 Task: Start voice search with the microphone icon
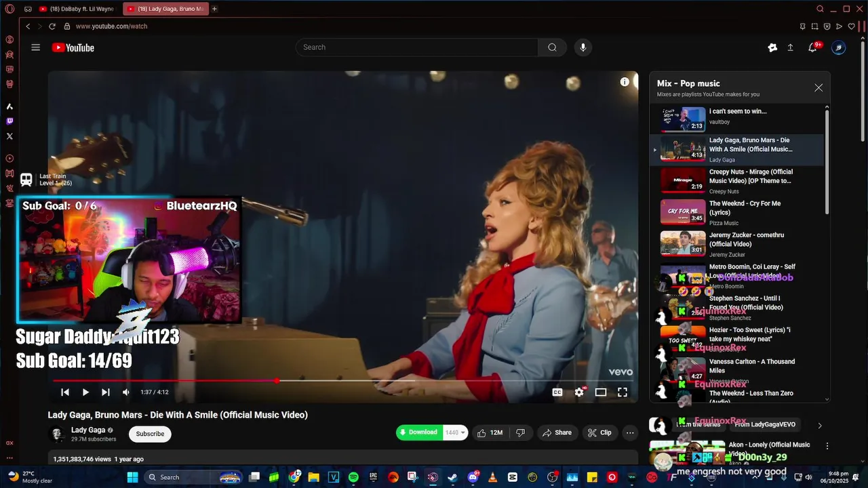(583, 47)
